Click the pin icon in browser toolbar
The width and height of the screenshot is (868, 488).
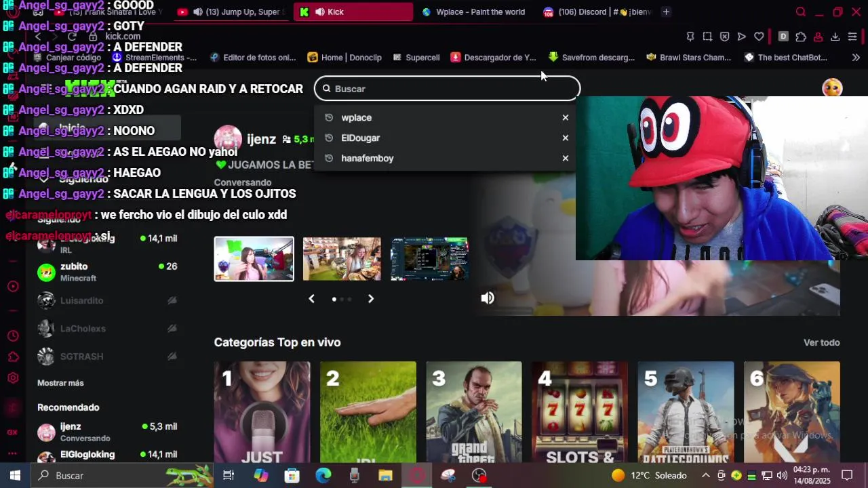[690, 37]
